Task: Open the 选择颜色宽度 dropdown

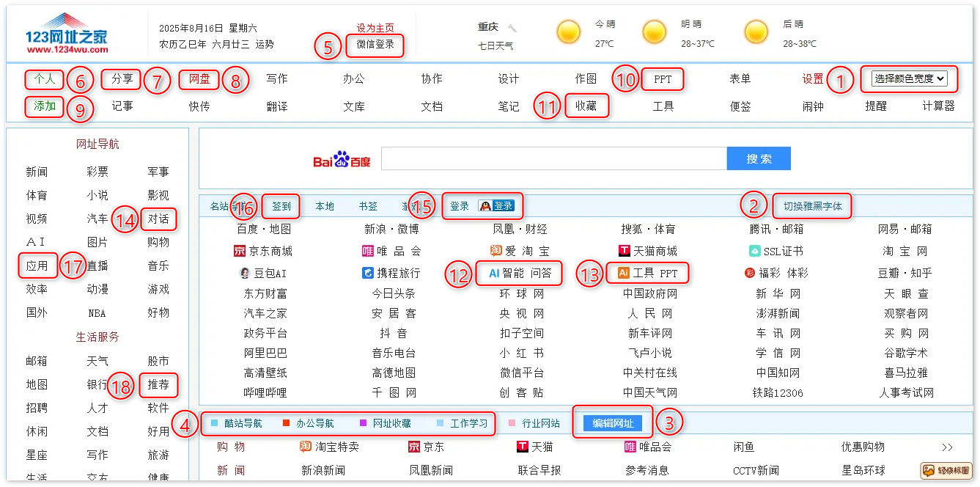Action: pos(909,78)
